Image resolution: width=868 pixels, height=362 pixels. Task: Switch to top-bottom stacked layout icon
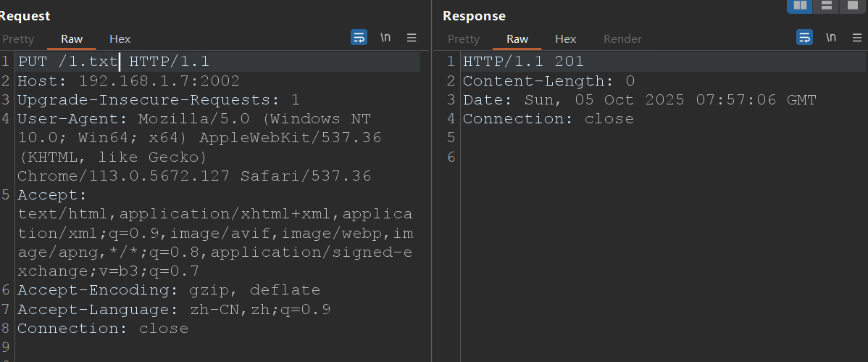tap(825, 6)
